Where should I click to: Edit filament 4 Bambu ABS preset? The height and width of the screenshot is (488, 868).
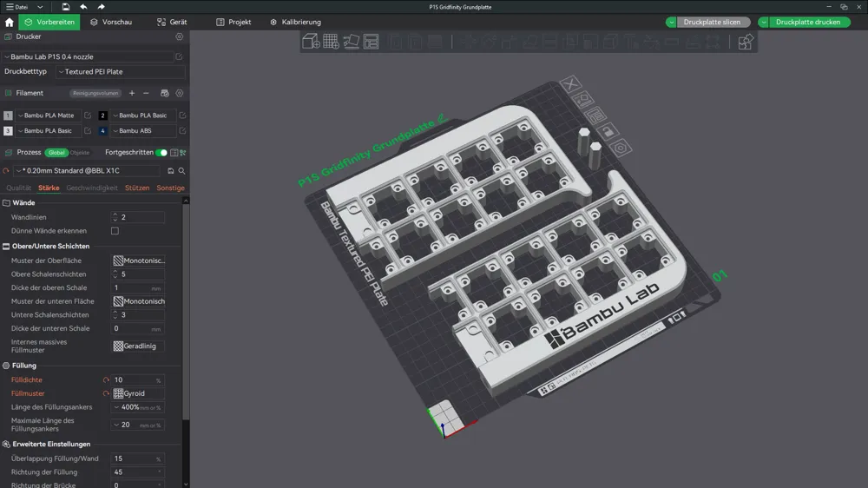point(182,131)
